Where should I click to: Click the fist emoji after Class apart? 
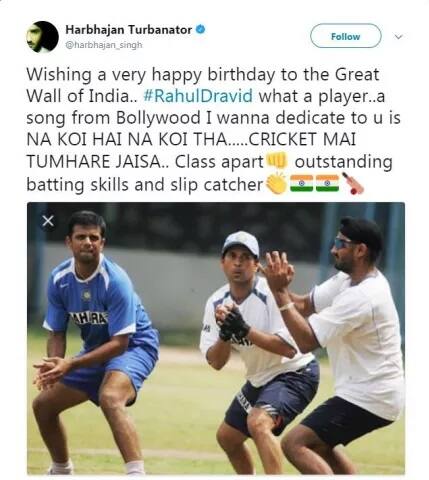(277, 160)
